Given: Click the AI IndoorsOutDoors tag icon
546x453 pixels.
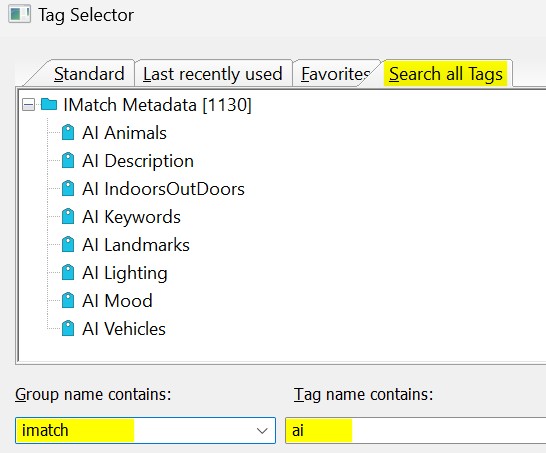Looking at the screenshot, I should [x=68, y=189].
